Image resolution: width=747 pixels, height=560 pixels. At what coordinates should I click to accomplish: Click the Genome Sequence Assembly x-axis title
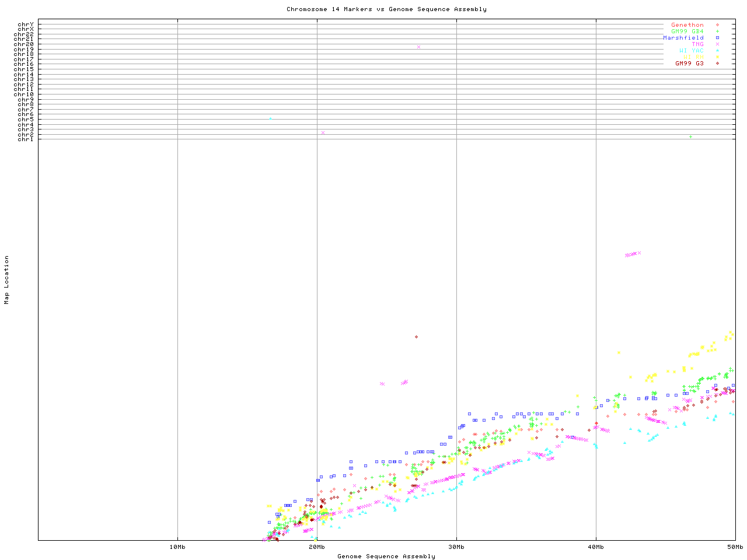pyautogui.click(x=386, y=556)
